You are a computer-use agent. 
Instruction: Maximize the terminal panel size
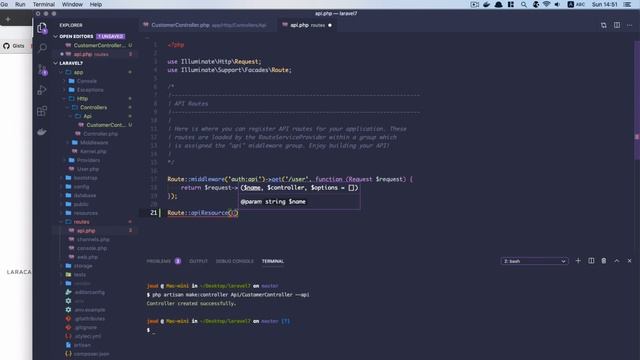pyautogui.click(x=617, y=261)
